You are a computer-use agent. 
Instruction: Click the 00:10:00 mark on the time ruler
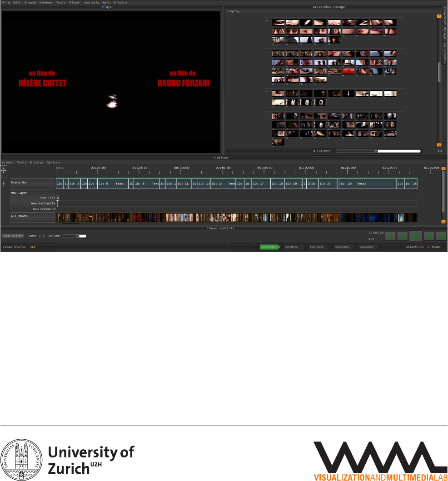point(98,168)
